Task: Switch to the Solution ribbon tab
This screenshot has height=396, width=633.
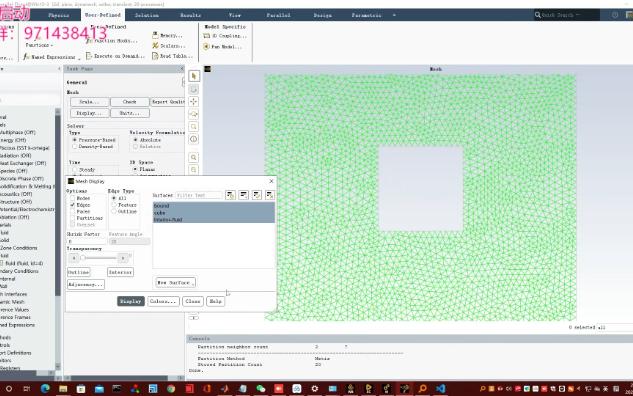Action: 147,15
